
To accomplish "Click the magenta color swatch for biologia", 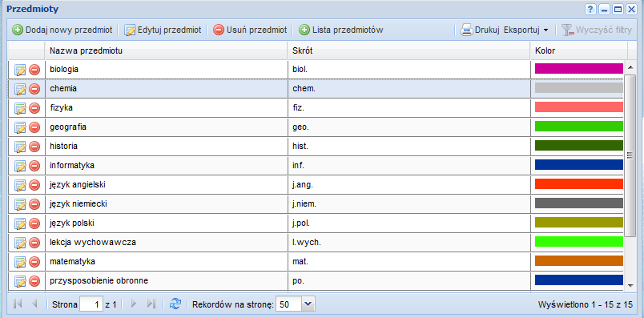I will coord(578,69).
